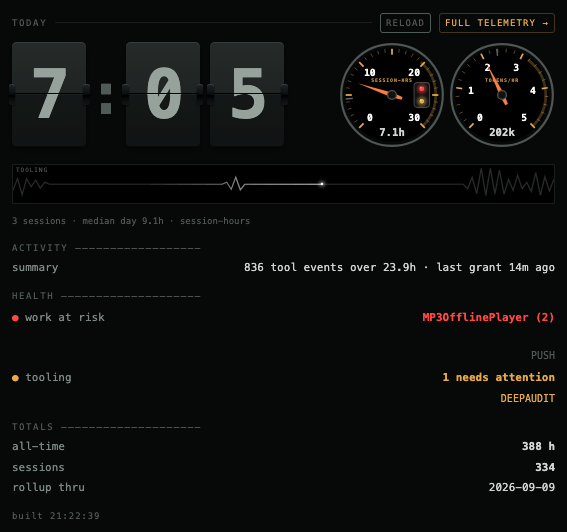Click the summary row label
The height and width of the screenshot is (532, 567).
pos(35,267)
